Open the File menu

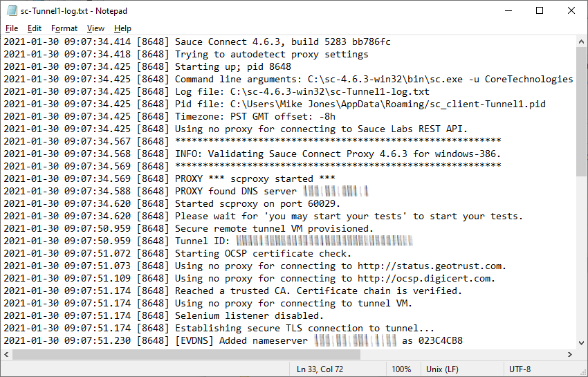[12, 28]
